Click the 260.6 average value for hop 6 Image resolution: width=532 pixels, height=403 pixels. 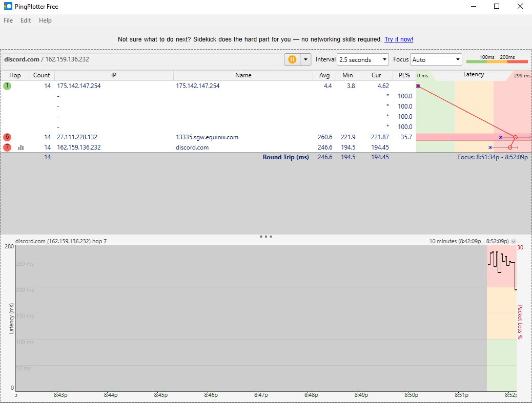click(x=325, y=137)
